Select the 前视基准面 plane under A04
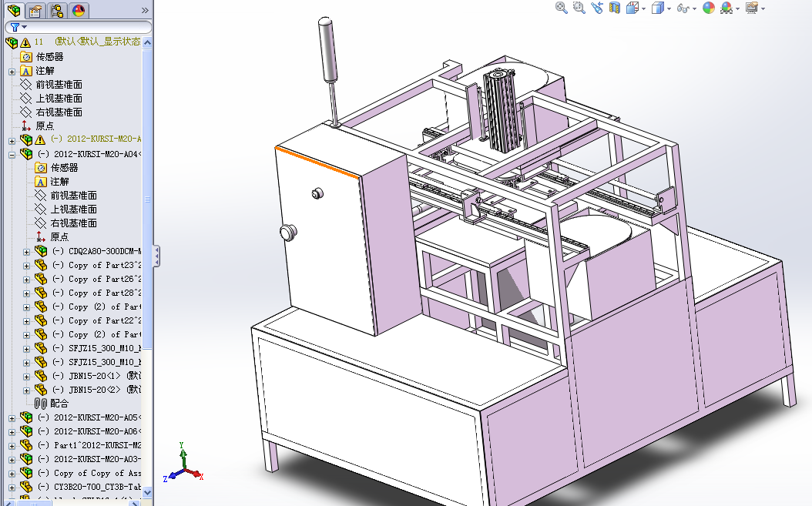 point(73,196)
